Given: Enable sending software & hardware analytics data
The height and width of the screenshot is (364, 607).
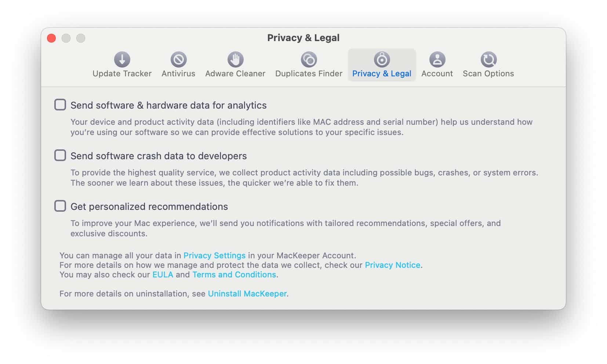Looking at the screenshot, I should pos(60,105).
